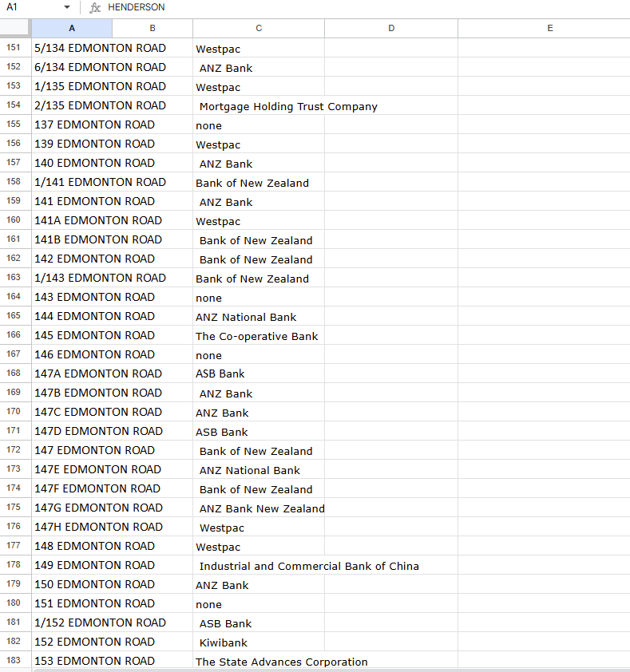Click cell '137 EDMONTON ROAD'
The width and height of the screenshot is (630, 672).
112,125
